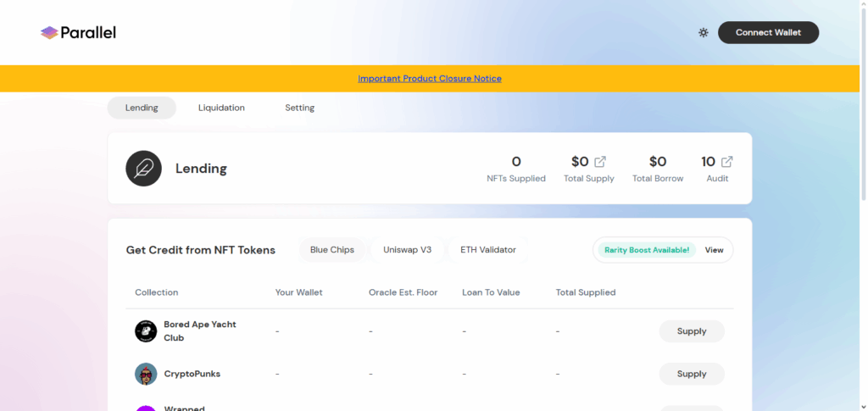Open the Setting tab
The width and height of the screenshot is (868, 411).
(299, 108)
